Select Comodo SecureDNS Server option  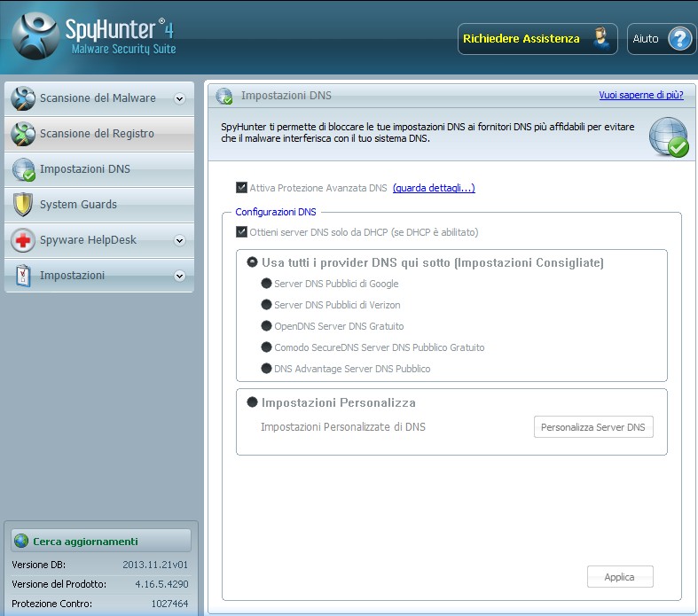point(266,347)
